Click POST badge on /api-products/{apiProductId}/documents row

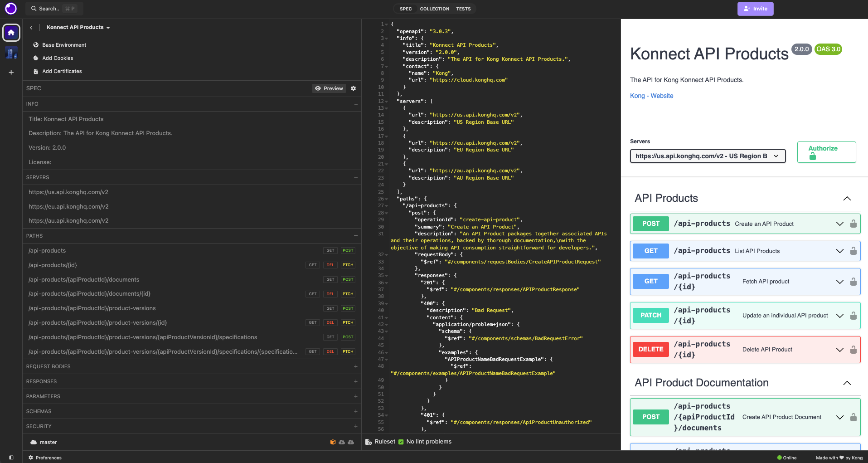[x=348, y=280]
